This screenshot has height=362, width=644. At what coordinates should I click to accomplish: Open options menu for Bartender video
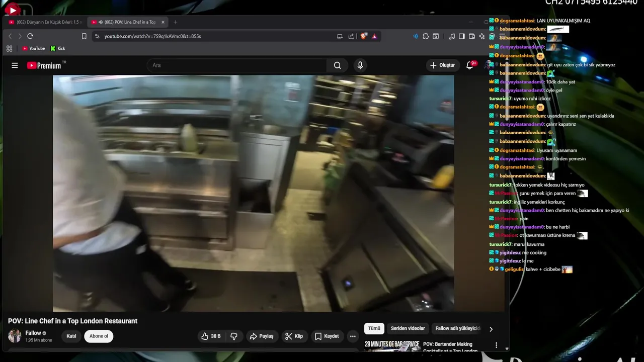pyautogui.click(x=496, y=345)
